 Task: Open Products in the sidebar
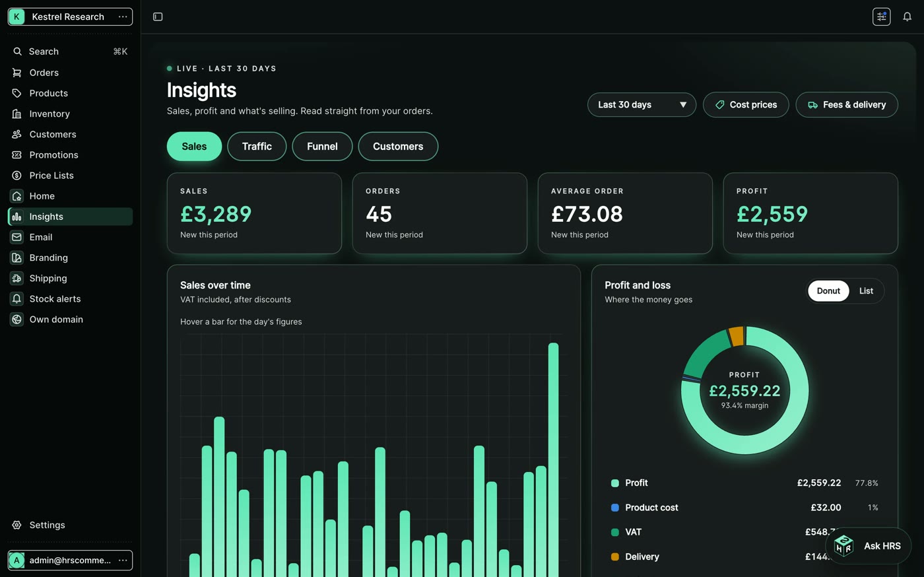70,93
